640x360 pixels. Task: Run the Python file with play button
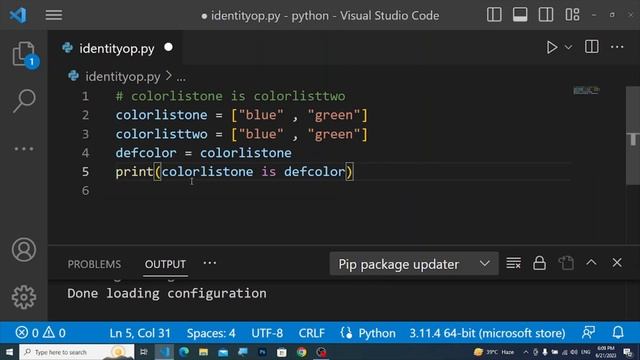551,47
